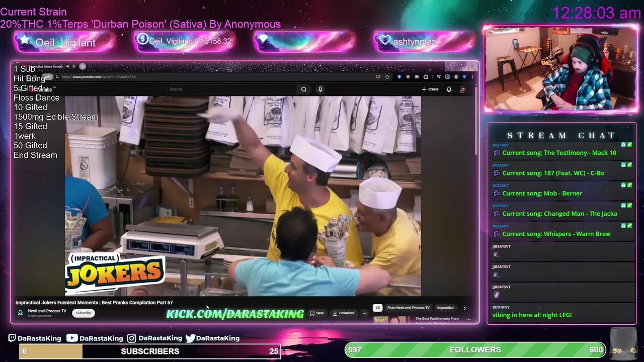Click the voice search microphone icon
The width and height of the screenshot is (644, 362).
pos(320,89)
